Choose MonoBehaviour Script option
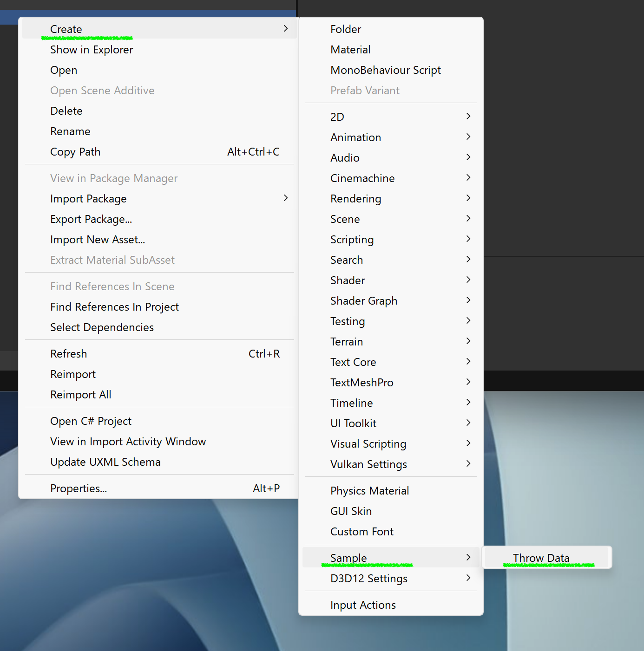The height and width of the screenshot is (651, 644). tap(385, 70)
